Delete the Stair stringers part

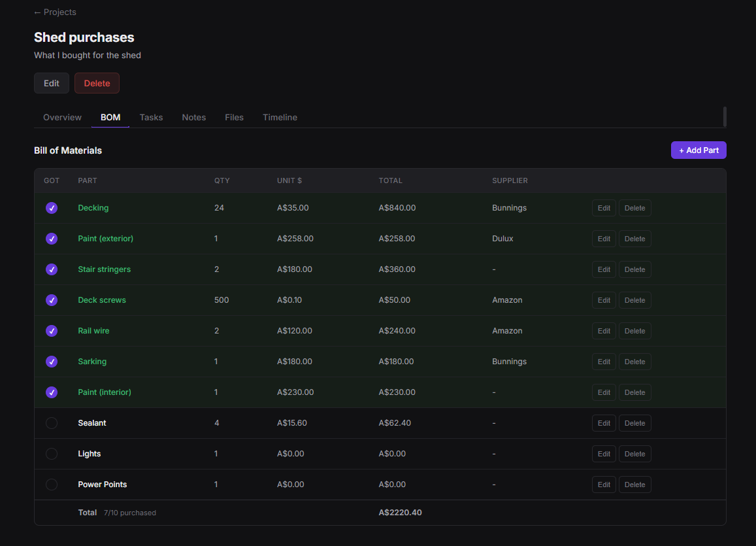point(634,269)
